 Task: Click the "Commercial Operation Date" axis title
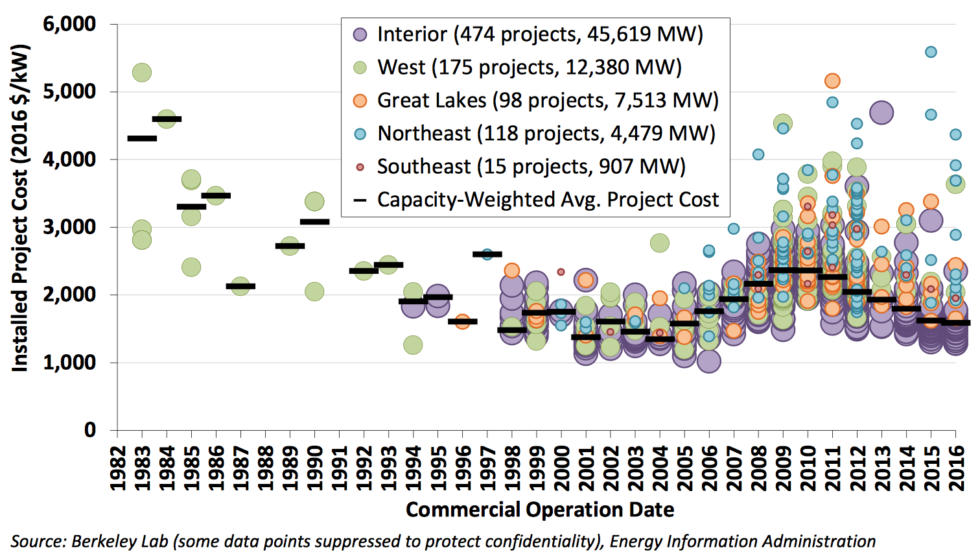click(539, 510)
